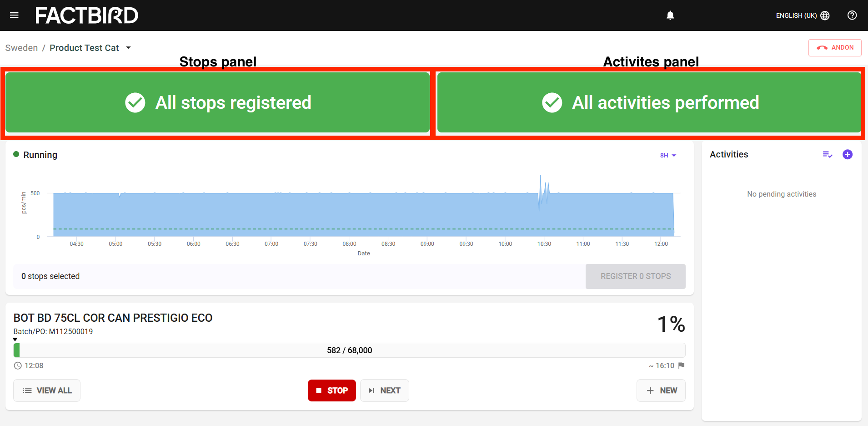
Task: Open Product Test Cat line selector
Action: tap(90, 48)
